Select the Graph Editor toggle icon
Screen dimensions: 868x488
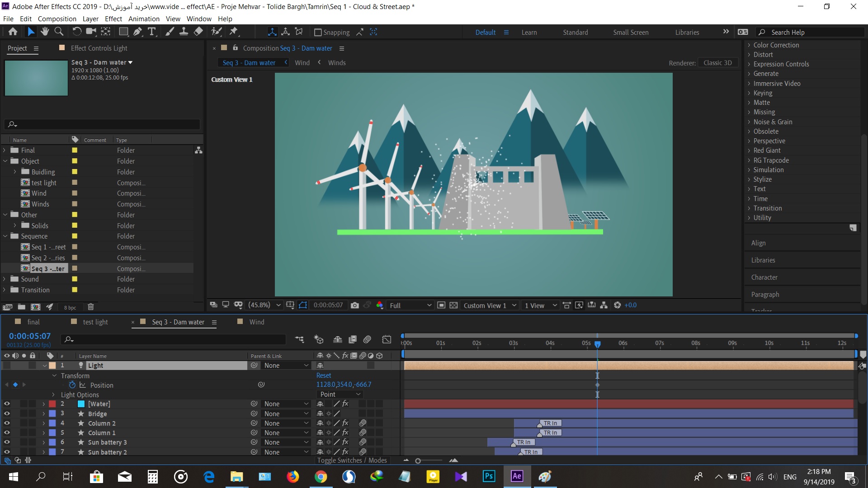pos(387,340)
